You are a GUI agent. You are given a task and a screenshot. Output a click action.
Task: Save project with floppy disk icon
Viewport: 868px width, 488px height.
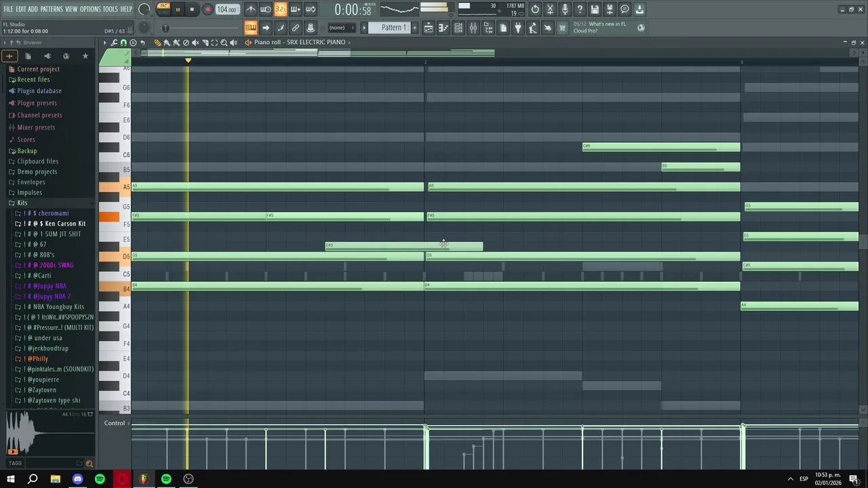point(595,9)
